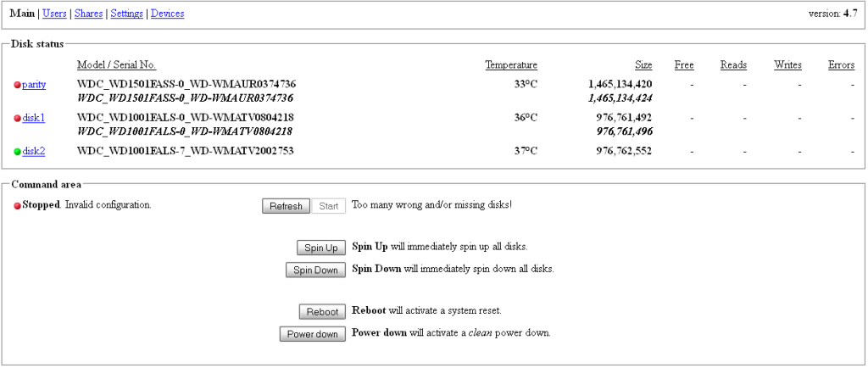Screen dimensions: 868x368
Task: Open the disk2 link
Action: (33, 151)
